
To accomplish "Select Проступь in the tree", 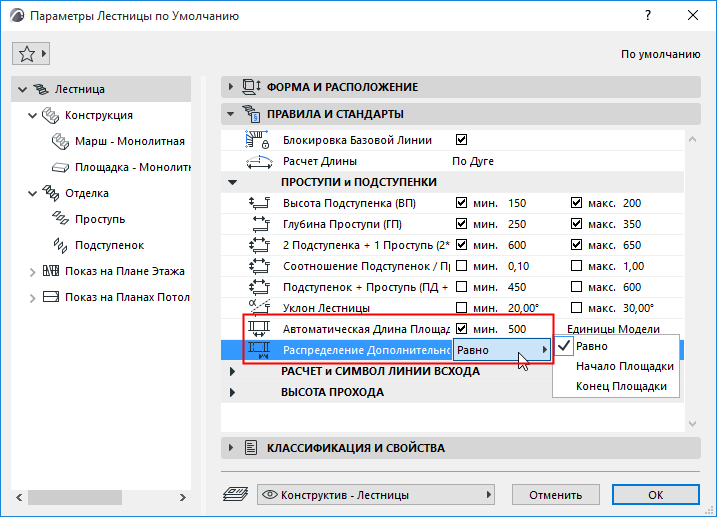I will tap(100, 219).
